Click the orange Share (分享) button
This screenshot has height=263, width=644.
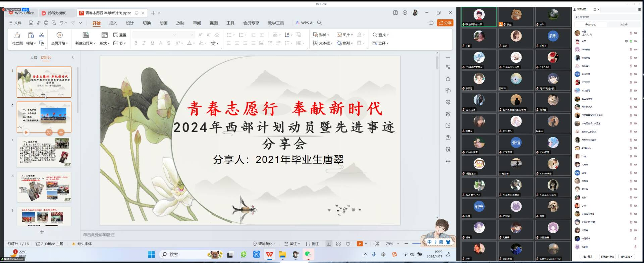coord(445,23)
